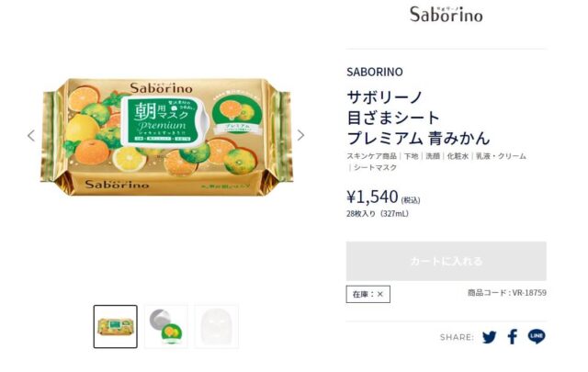
Task: Open the Saborino brand logo
Action: (x=446, y=15)
